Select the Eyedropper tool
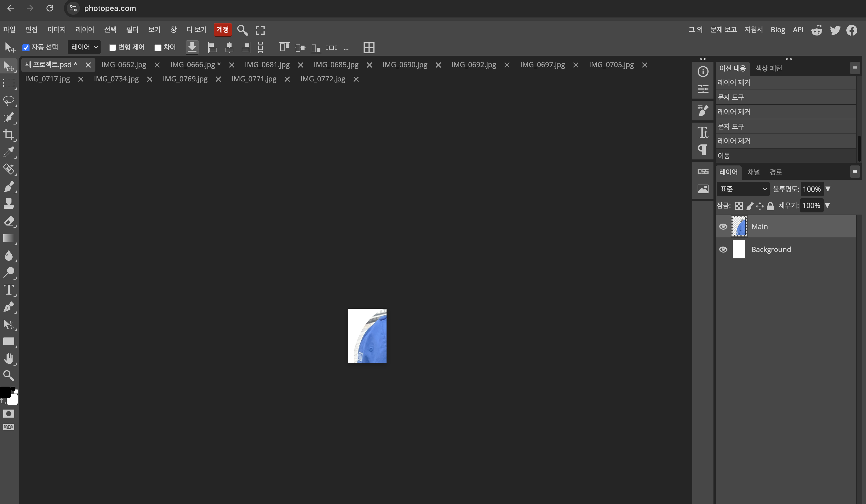Viewport: 866px width, 504px height. tap(9, 152)
